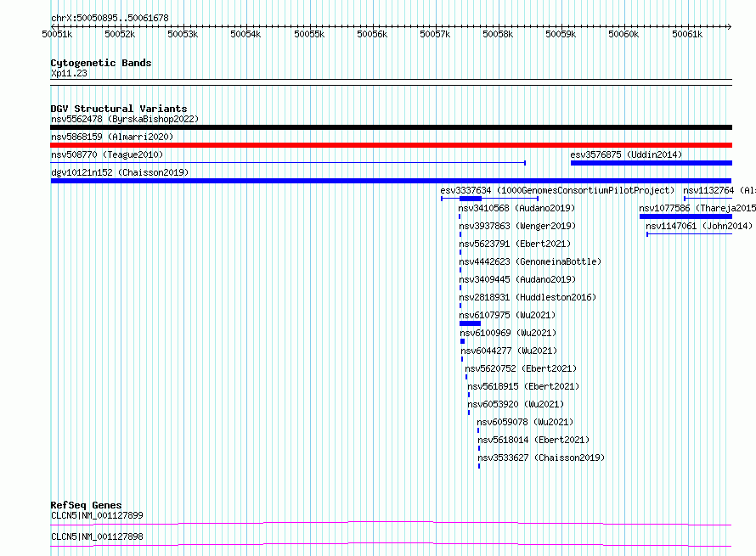Click the 50058k ruler position

click(x=498, y=34)
